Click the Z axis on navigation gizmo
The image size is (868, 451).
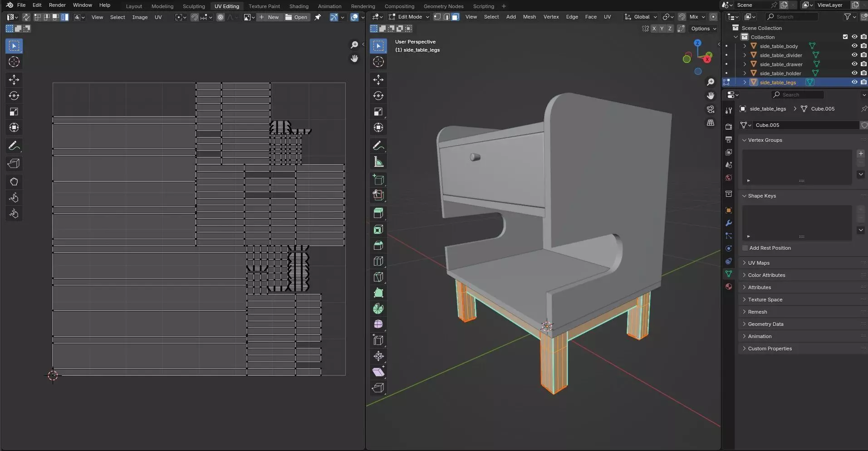[x=697, y=43]
